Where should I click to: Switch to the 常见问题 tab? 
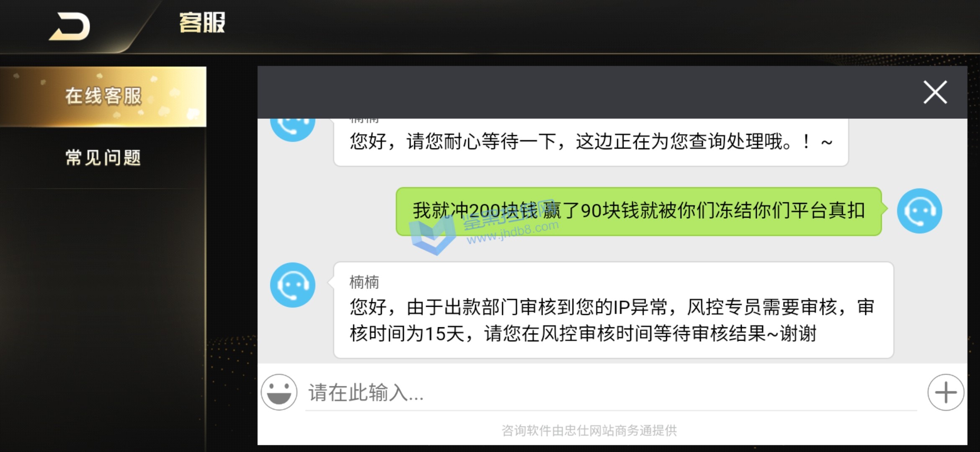pos(103,158)
